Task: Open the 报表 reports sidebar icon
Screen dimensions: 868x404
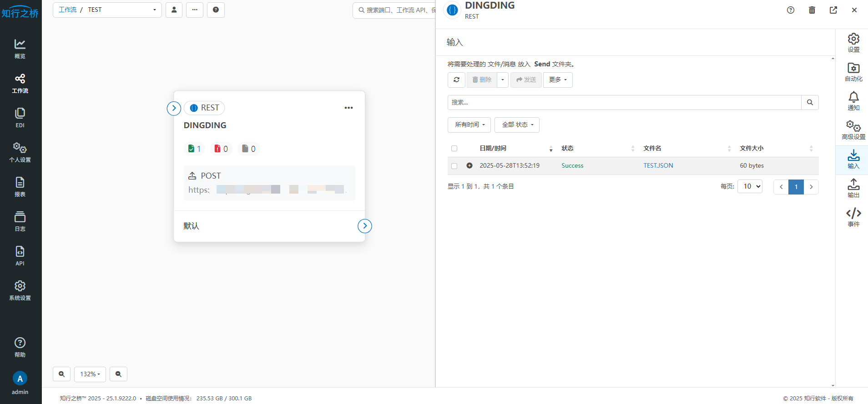Action: (x=20, y=186)
